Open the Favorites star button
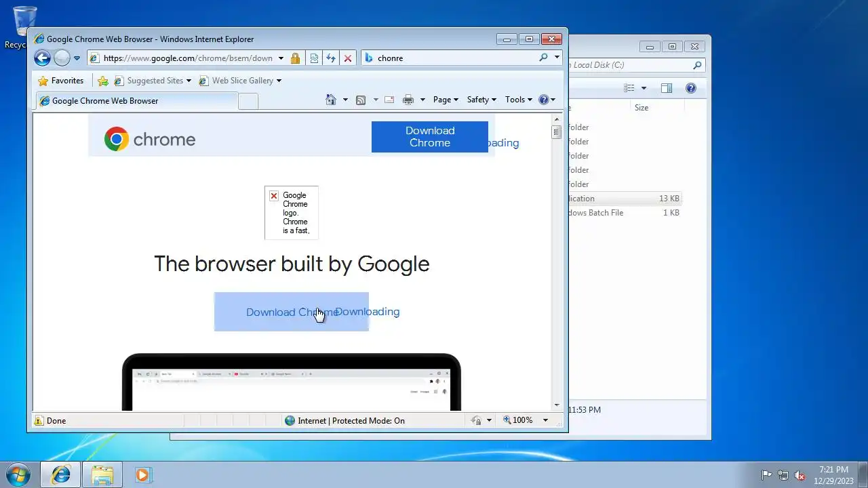This screenshot has width=868, height=488. click(x=61, y=81)
